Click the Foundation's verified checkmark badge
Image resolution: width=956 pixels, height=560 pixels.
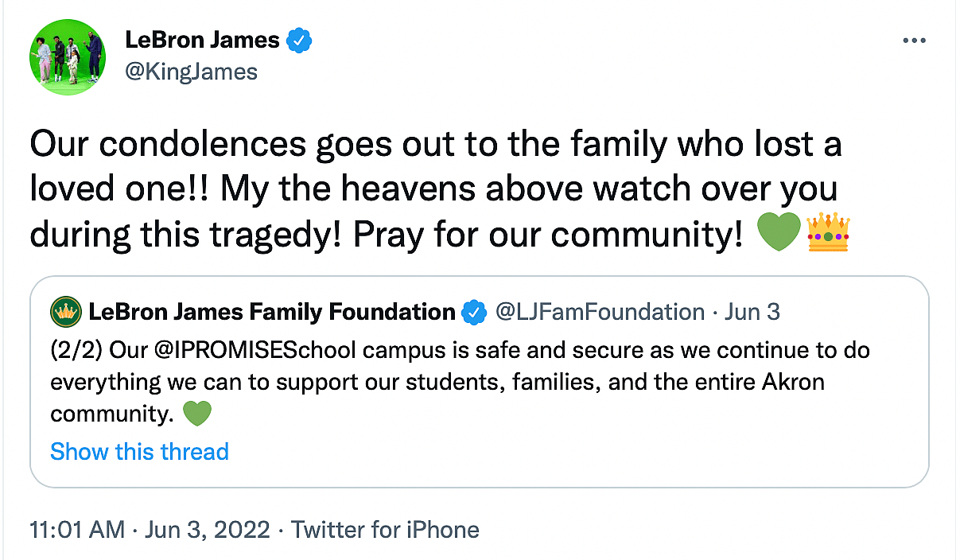[474, 312]
